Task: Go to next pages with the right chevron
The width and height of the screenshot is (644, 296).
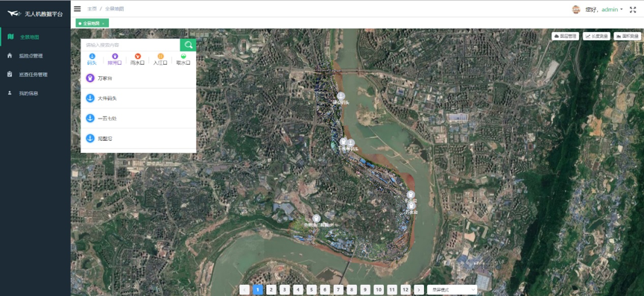Action: (x=419, y=290)
